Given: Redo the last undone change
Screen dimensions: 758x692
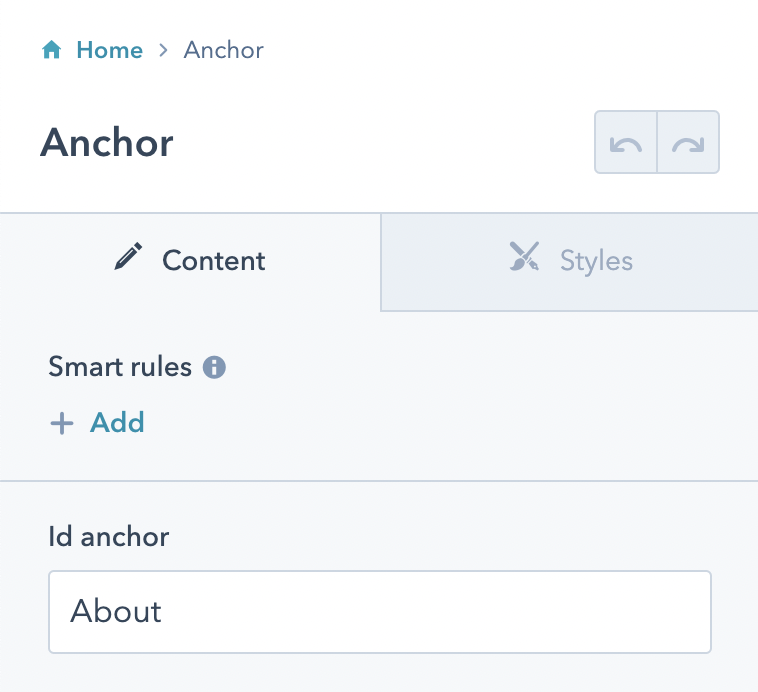Looking at the screenshot, I should tap(688, 142).
